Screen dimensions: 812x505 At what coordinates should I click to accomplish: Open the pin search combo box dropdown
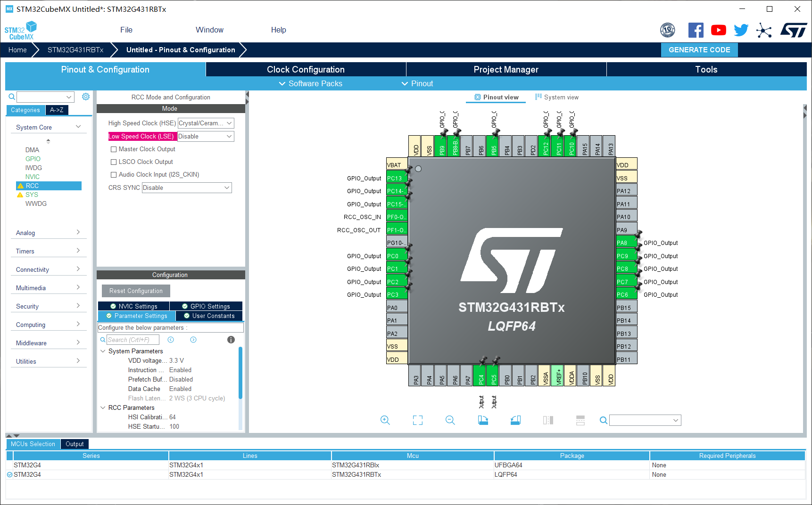click(676, 420)
